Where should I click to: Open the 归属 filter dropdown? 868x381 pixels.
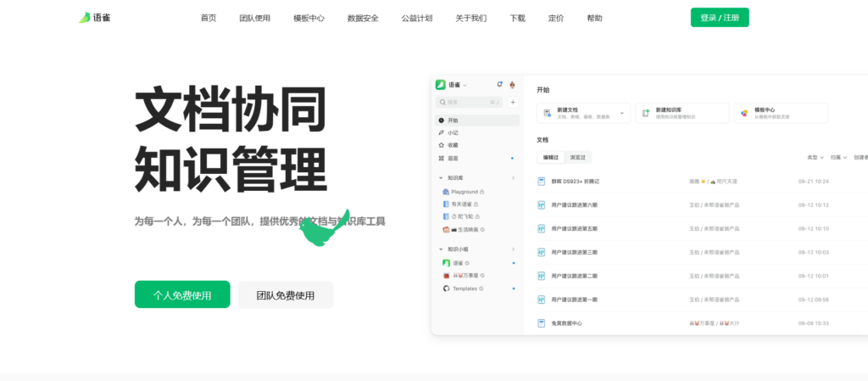[x=838, y=158]
